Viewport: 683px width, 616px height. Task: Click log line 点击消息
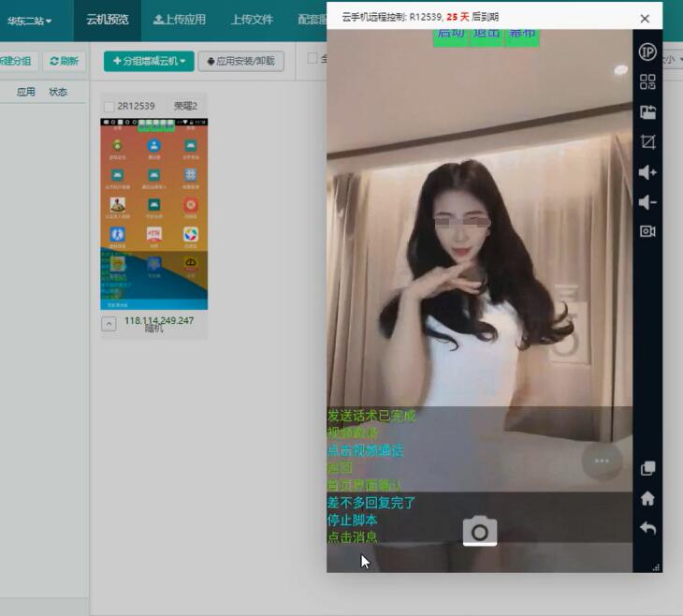(352, 536)
